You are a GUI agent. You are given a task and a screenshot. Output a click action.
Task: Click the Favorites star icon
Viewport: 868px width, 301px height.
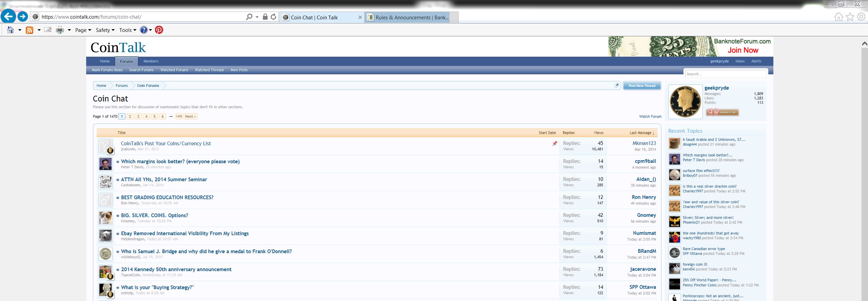click(x=850, y=17)
